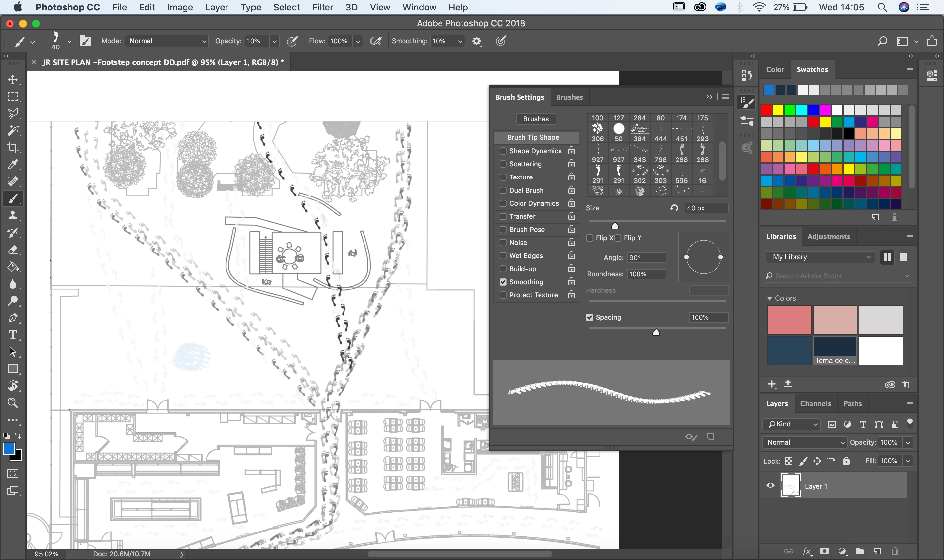Switch to the Channels tab
The width and height of the screenshot is (944, 560).
[815, 403]
